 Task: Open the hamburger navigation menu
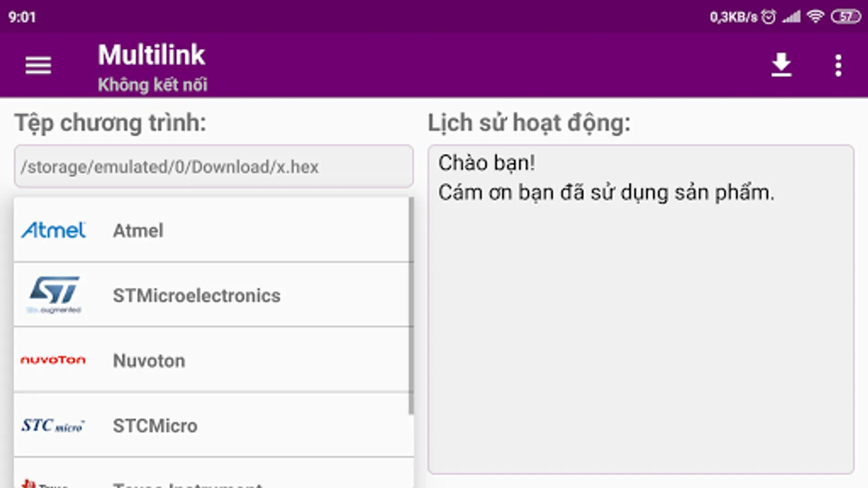click(x=38, y=66)
